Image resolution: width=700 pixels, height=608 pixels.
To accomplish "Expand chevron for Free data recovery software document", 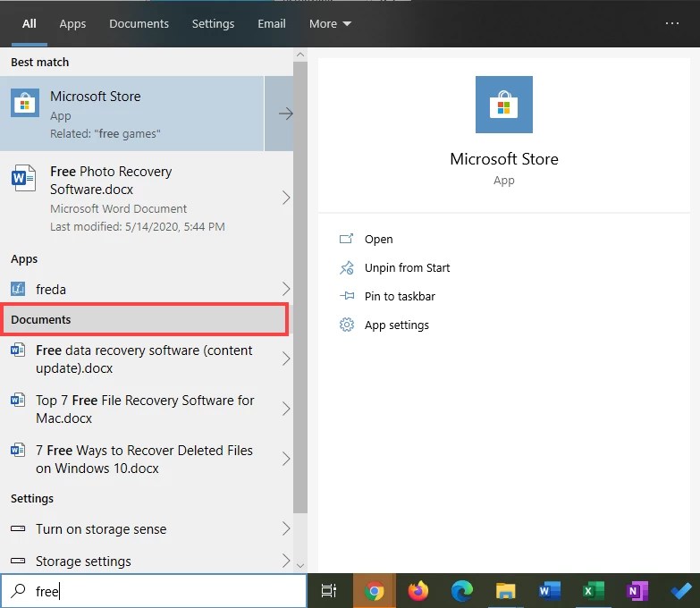I will click(286, 359).
